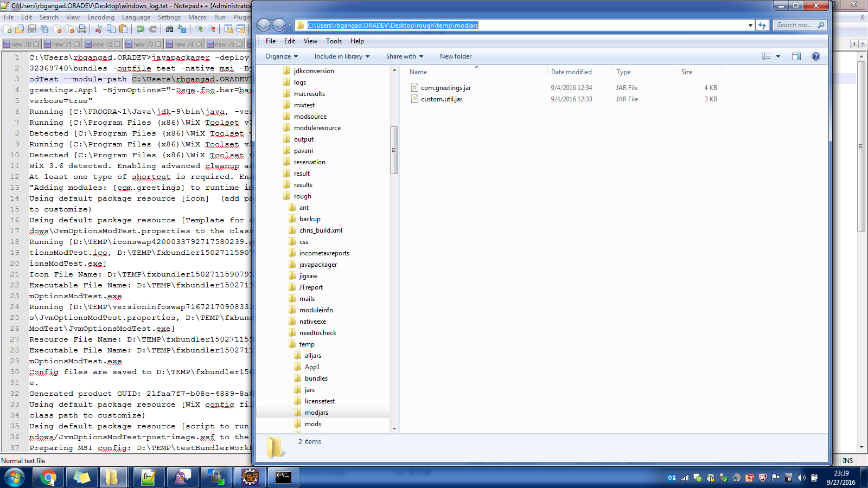Click the Print icon in Notepad++ toolbar
This screenshot has height=488, width=868.
pyautogui.click(x=82, y=29)
